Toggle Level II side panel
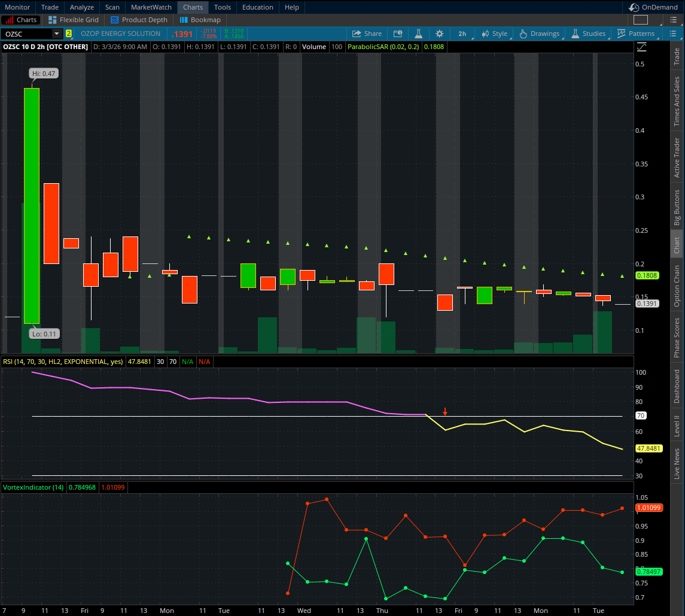 (677, 426)
